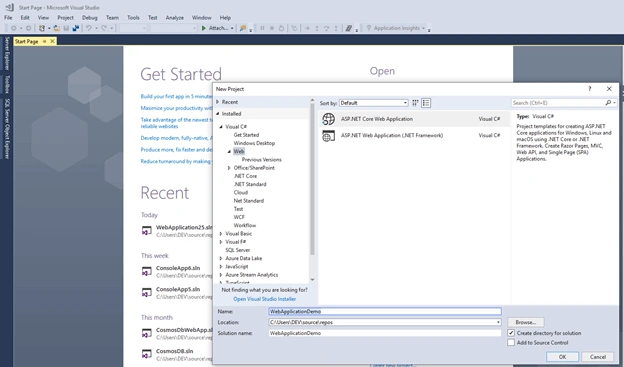Open Visual Studio Installer link
Image resolution: width=624 pixels, height=367 pixels.
point(265,299)
